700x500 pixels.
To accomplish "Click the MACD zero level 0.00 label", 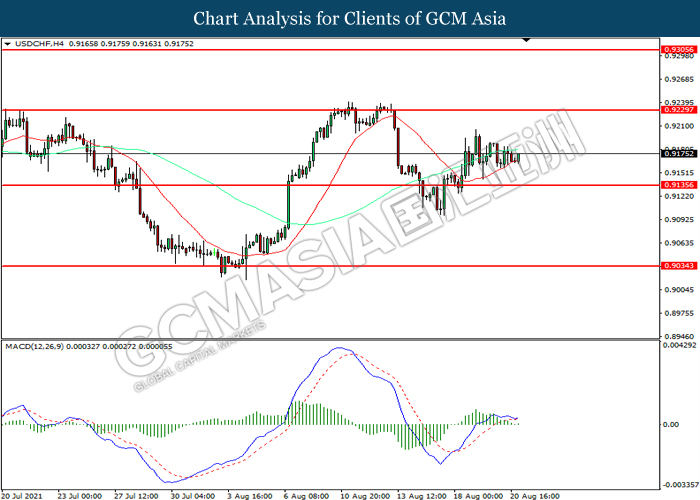I will pos(671,424).
